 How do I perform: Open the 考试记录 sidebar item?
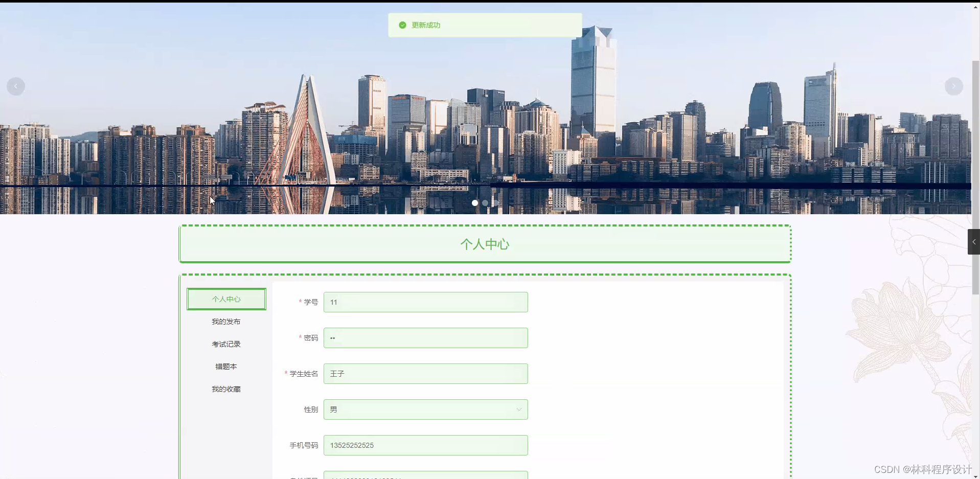(x=226, y=344)
